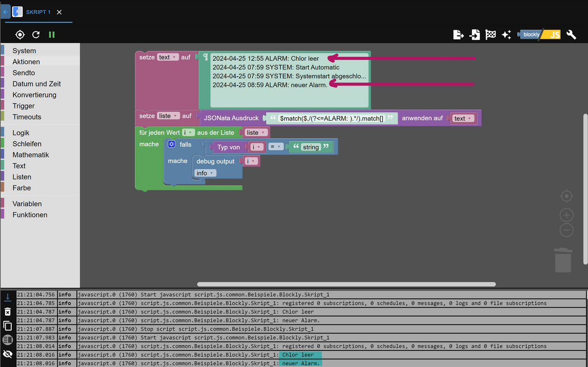Click the locate script target icon
Viewport: 588px width, 367px height.
[x=20, y=35]
